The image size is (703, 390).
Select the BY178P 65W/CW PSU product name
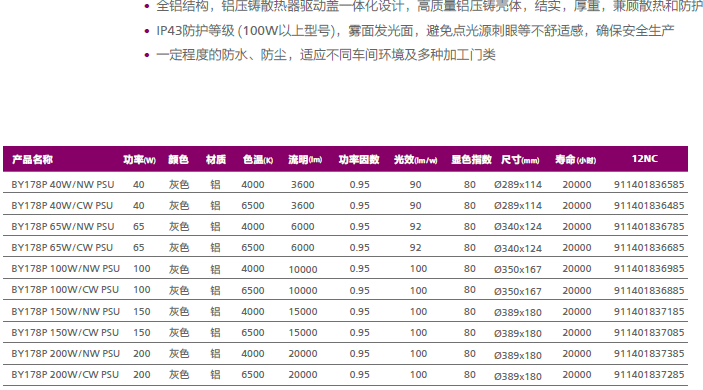coord(62,248)
